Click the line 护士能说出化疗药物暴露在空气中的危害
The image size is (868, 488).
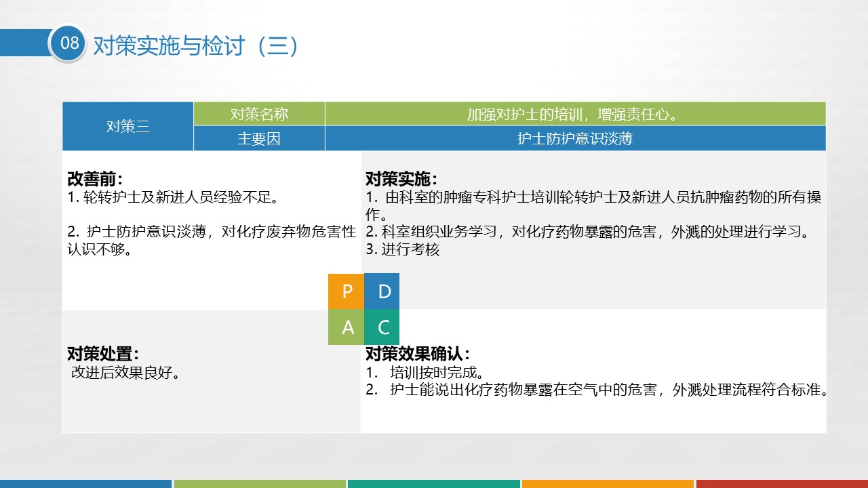coord(597,390)
